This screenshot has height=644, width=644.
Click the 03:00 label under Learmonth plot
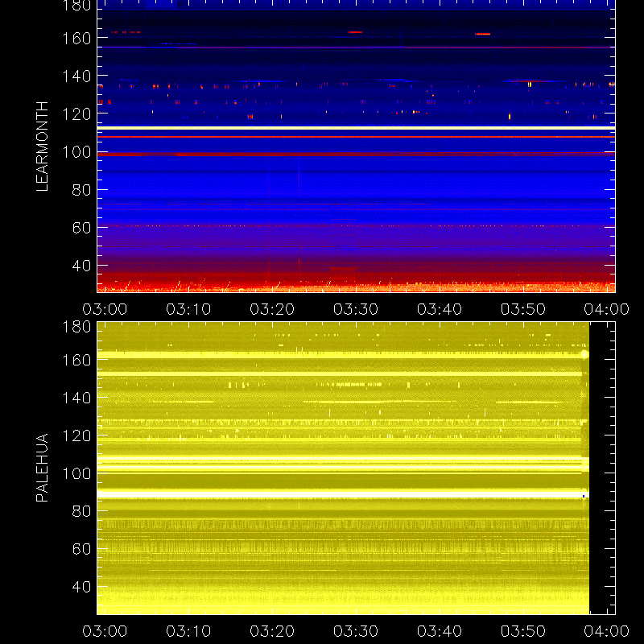click(x=105, y=309)
